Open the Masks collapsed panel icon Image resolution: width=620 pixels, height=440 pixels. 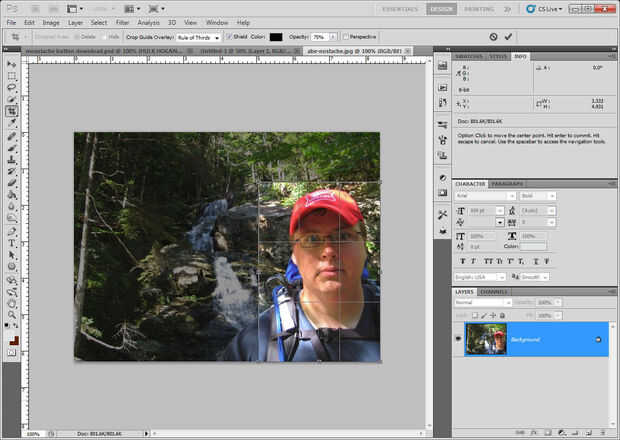(442, 193)
